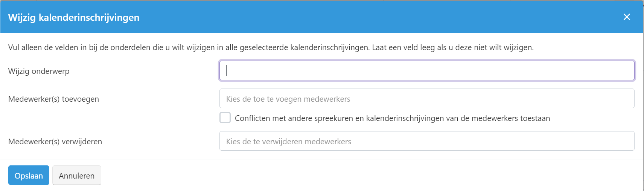Click the 'Wijzig onderwerp' label
Viewport: 644px width, 191px height.
(39, 71)
